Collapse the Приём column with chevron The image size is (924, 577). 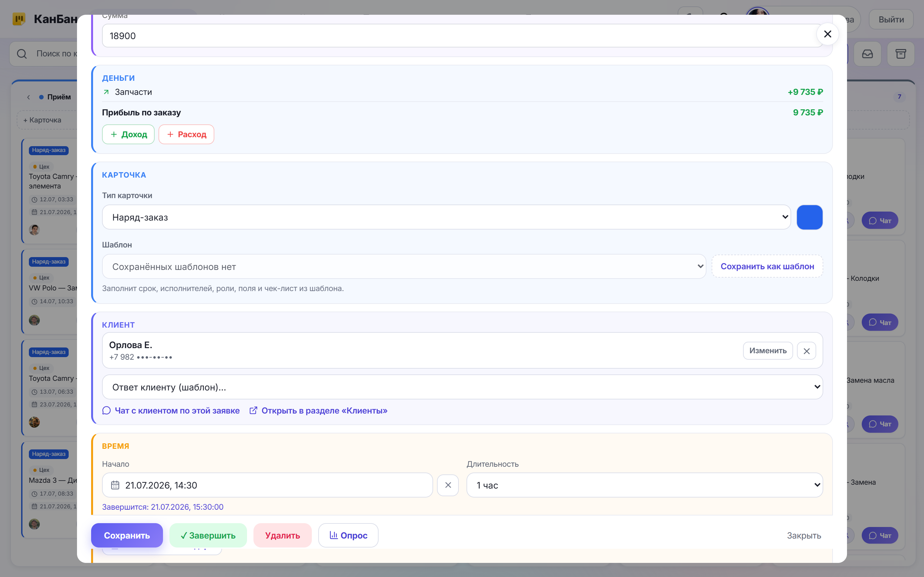(29, 97)
